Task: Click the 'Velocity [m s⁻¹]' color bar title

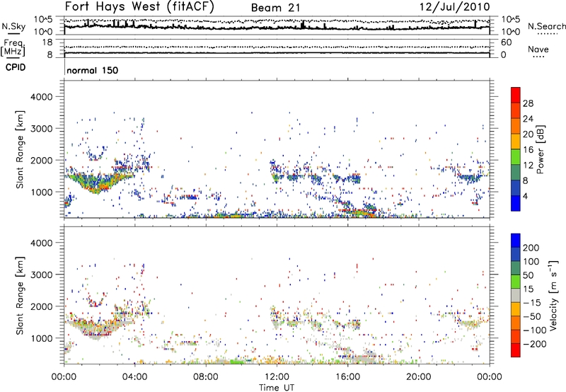Action: [x=553, y=296]
